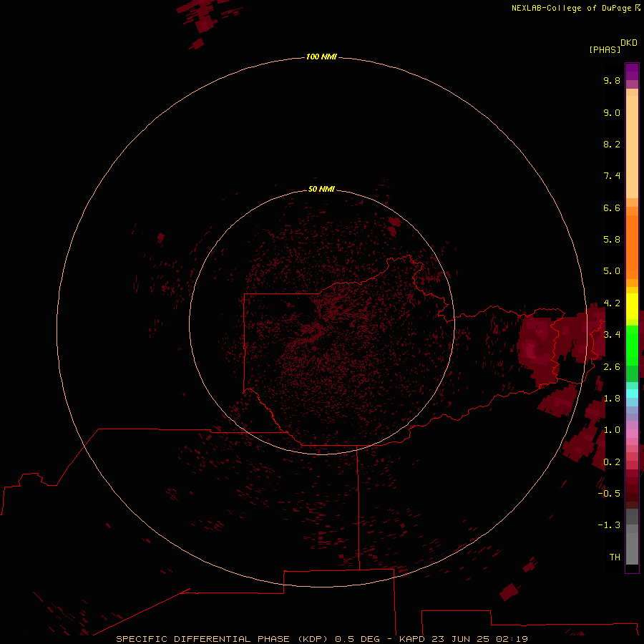This screenshot has height=644, width=644.
Task: Click the 8.2 legend value
Action: coord(612,144)
